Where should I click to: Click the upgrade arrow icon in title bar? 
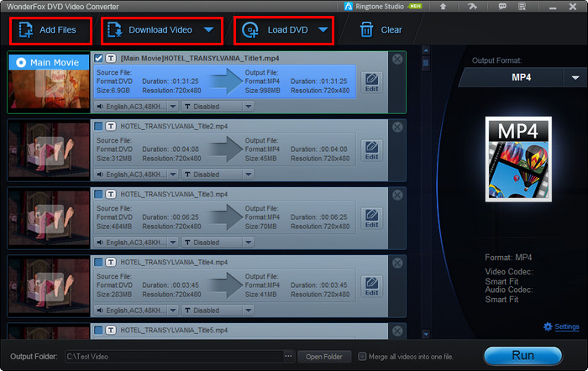(x=443, y=7)
